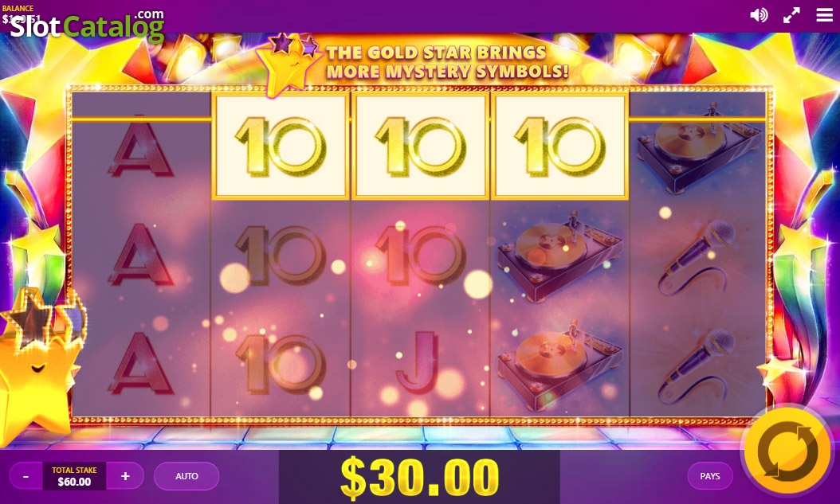Click the SlotCatalog.com logo

click(x=88, y=25)
